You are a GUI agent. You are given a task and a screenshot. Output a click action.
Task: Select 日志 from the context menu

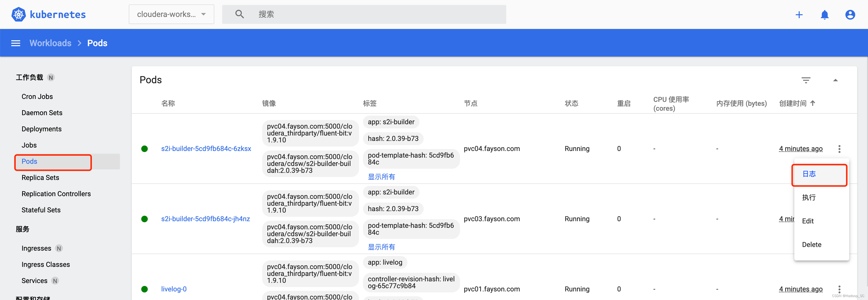pos(809,174)
